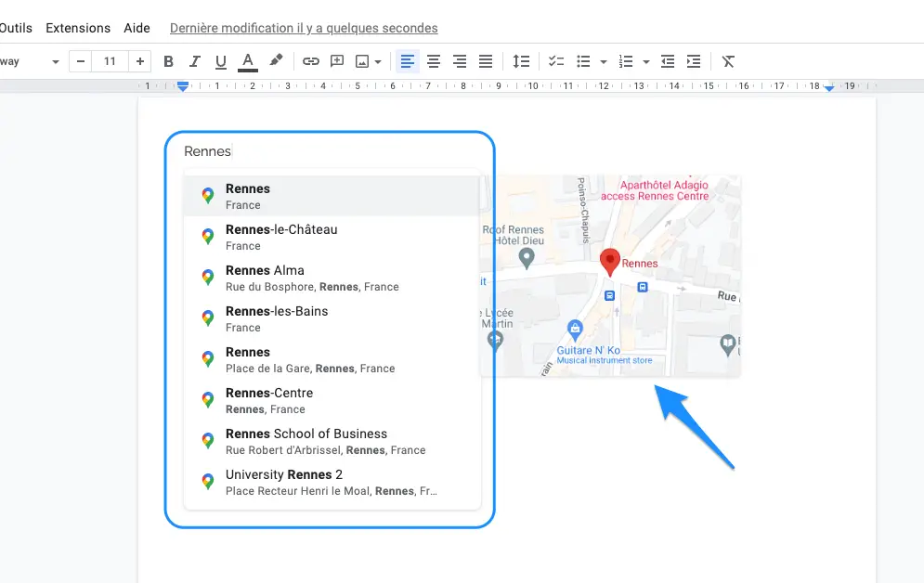Viewport: 924px width, 583px height.
Task: Open the text color picker
Action: pyautogui.click(x=248, y=61)
